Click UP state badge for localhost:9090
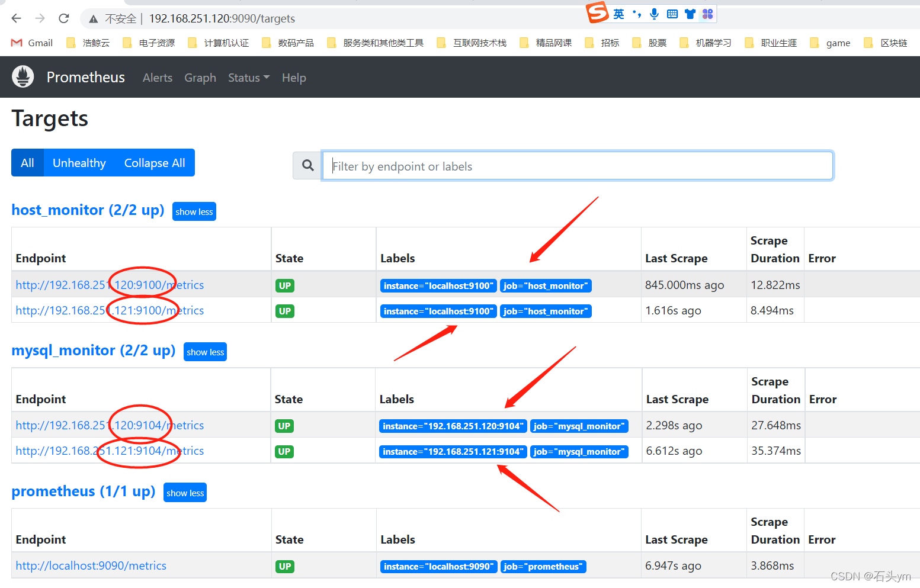The width and height of the screenshot is (920, 588). [x=285, y=566]
